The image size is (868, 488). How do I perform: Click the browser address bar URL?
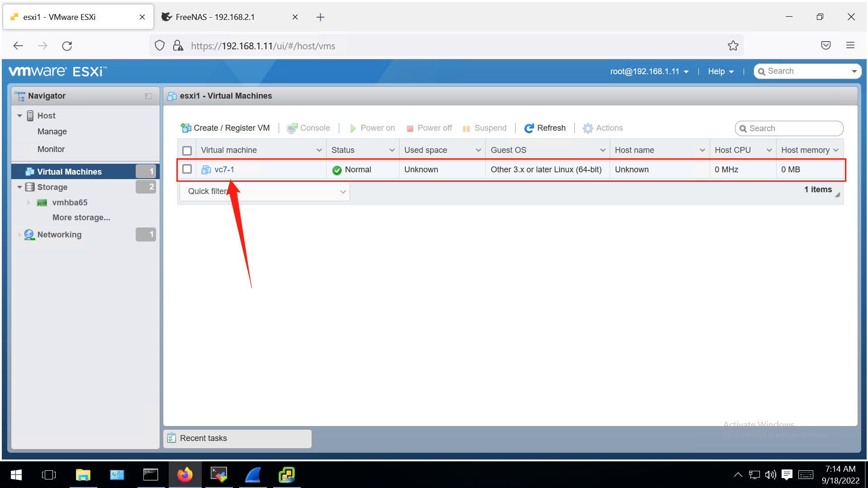click(263, 46)
